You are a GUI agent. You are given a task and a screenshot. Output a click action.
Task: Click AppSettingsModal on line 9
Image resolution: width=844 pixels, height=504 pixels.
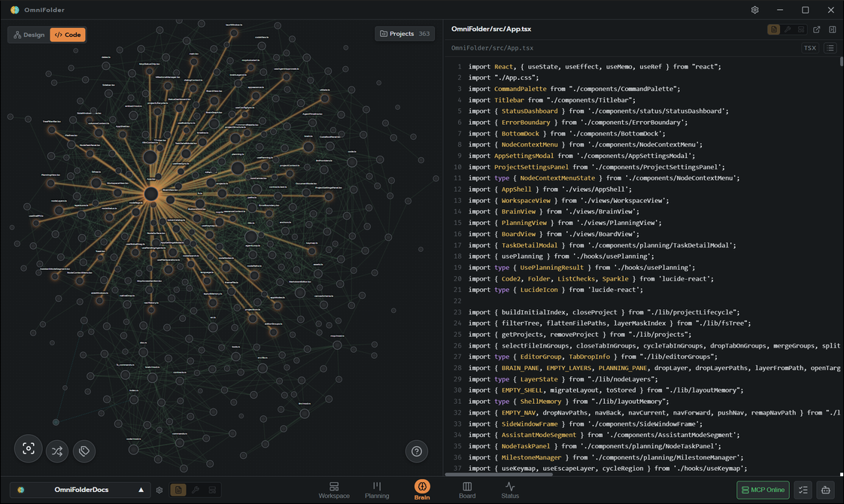(524, 156)
